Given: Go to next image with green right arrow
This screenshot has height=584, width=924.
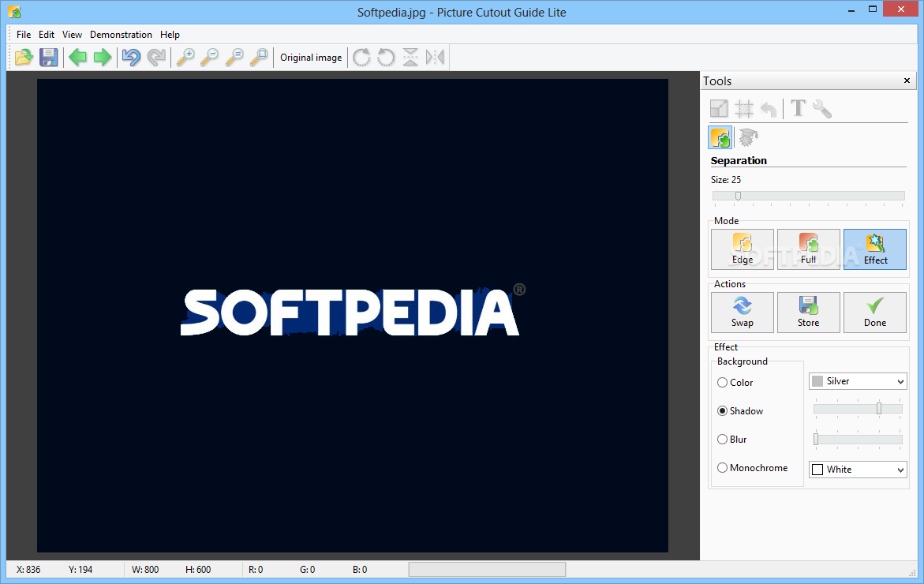Looking at the screenshot, I should tap(102, 57).
